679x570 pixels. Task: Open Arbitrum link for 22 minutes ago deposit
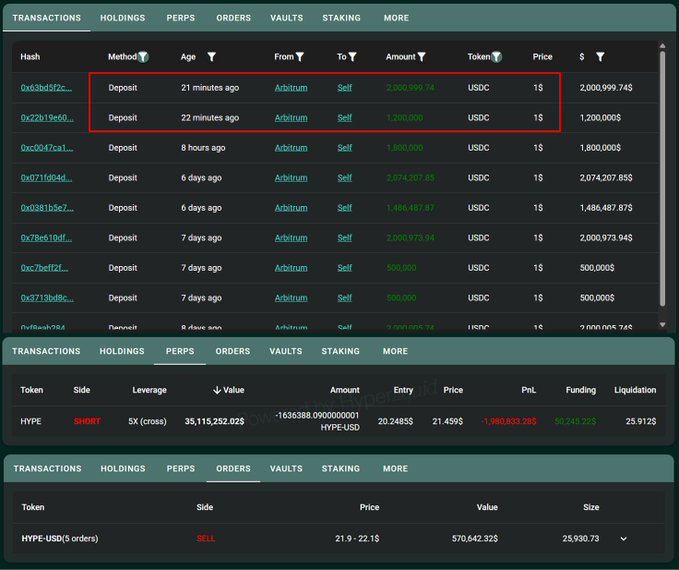pos(291,118)
